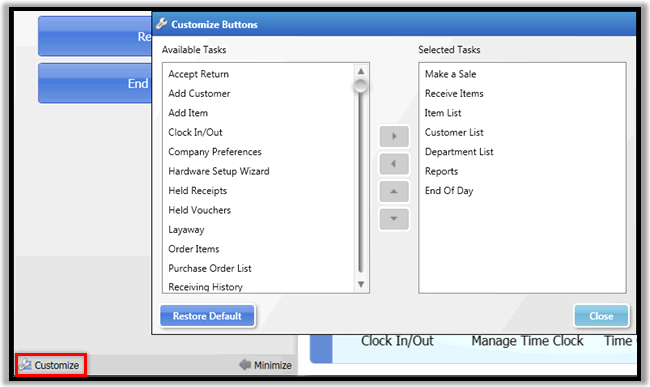Image resolution: width=650 pixels, height=387 pixels.
Task: Select Receive Items in Selected Tasks
Action: 454,94
